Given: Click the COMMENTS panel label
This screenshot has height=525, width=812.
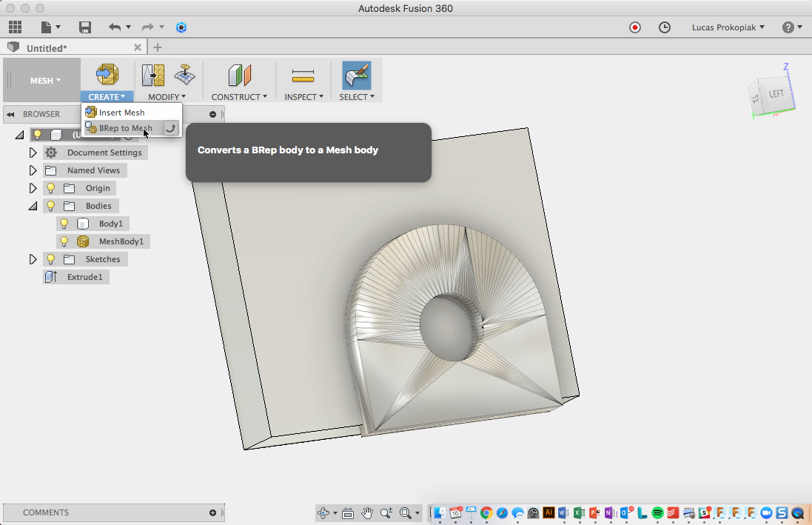Looking at the screenshot, I should coord(46,512).
